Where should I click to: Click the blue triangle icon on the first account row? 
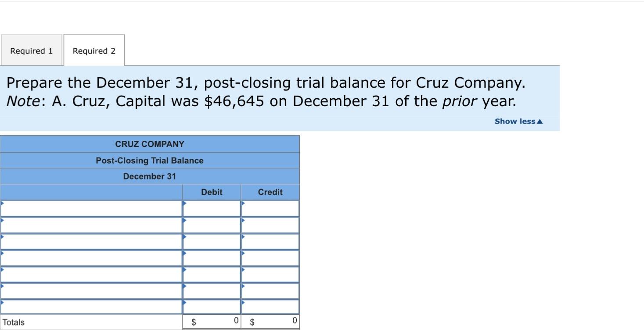3,203
